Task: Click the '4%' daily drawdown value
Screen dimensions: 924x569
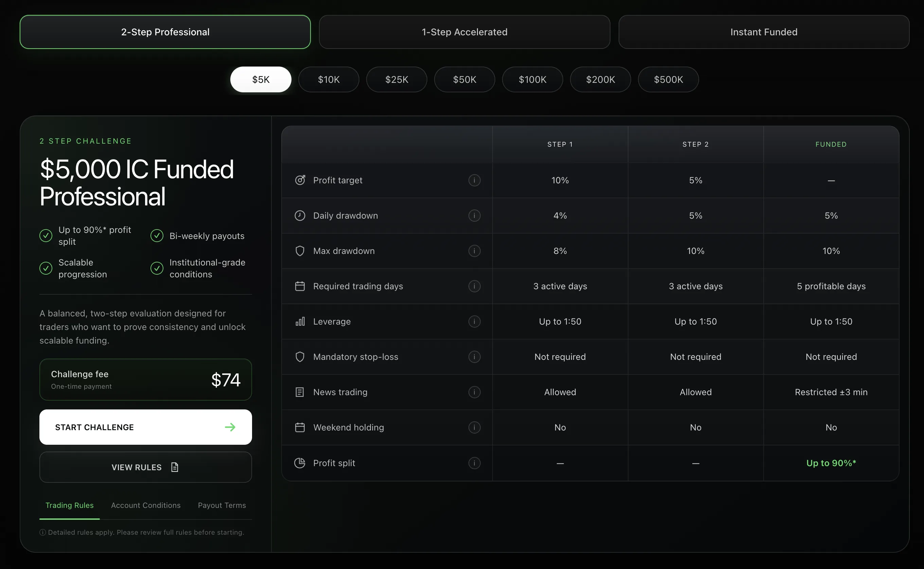Action: click(560, 216)
